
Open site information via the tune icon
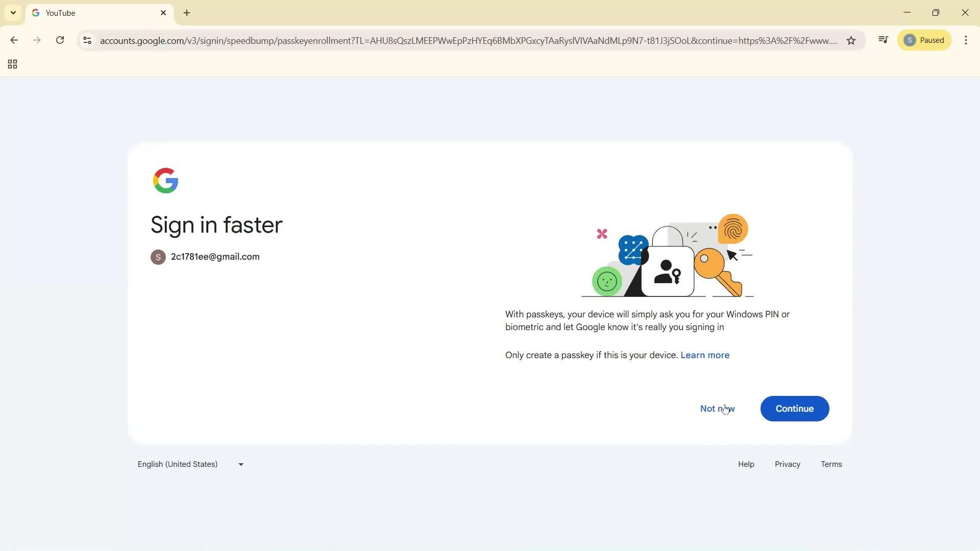[x=87, y=41]
